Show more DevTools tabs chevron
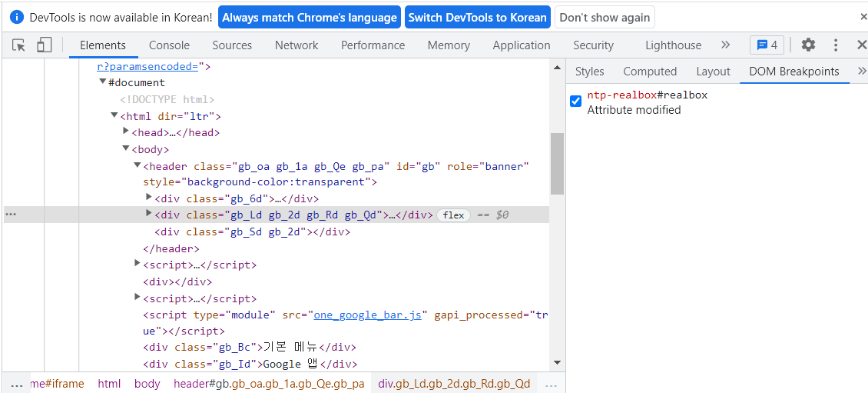 click(726, 45)
